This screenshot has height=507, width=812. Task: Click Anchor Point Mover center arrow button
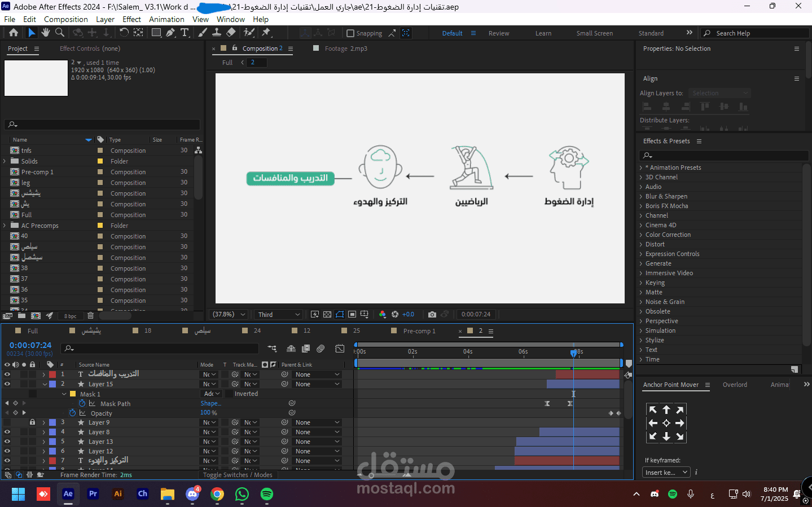pyautogui.click(x=666, y=423)
